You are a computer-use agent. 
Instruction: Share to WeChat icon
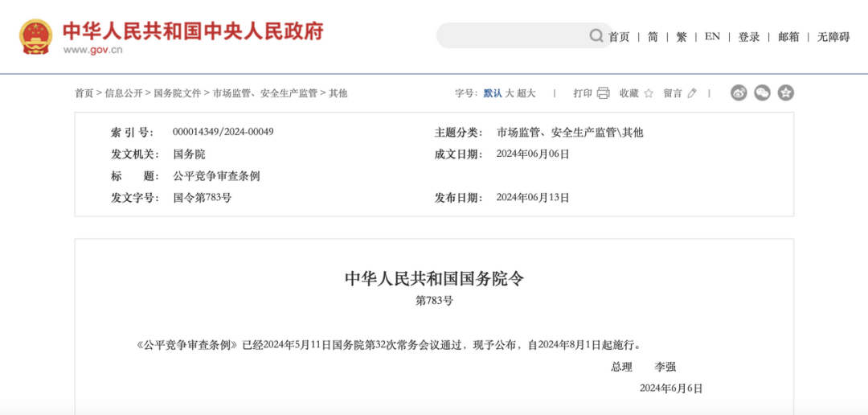762,92
